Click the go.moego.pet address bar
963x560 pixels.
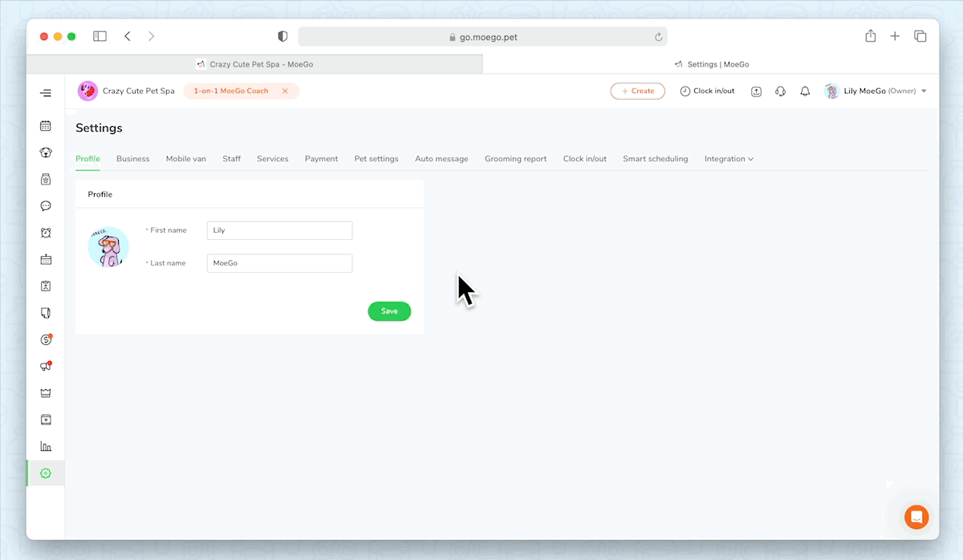(482, 37)
